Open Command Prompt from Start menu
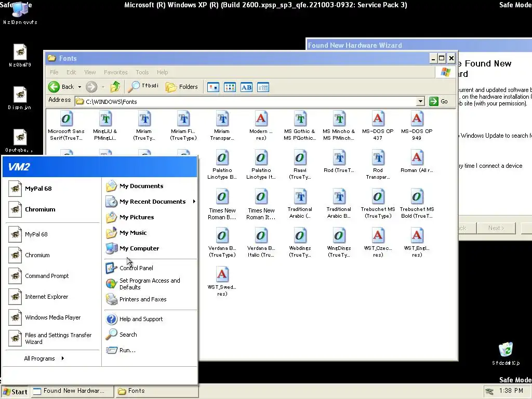532x399 pixels. (52, 276)
